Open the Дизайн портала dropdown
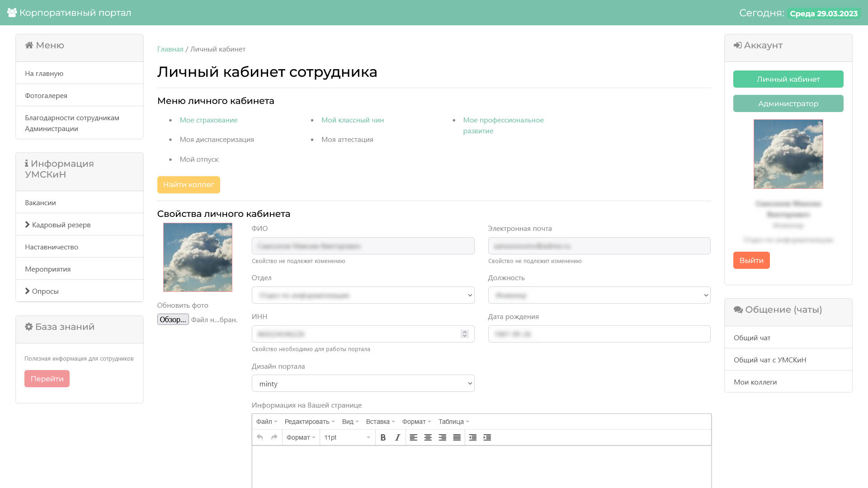The image size is (868, 488). 363,384
